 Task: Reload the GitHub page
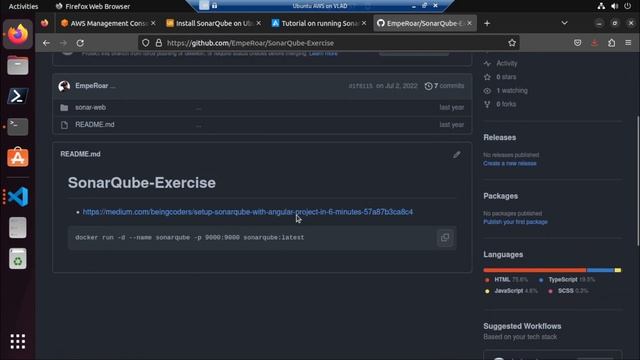(x=80, y=43)
